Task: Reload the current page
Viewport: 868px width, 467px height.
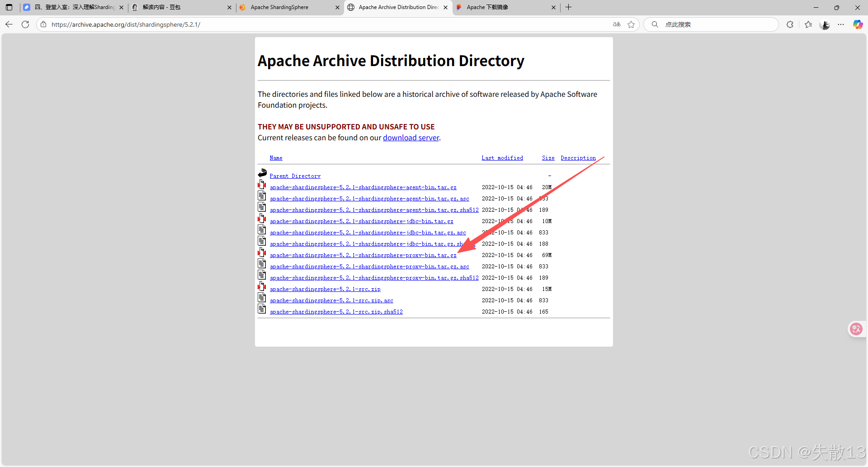Action: pos(25,24)
